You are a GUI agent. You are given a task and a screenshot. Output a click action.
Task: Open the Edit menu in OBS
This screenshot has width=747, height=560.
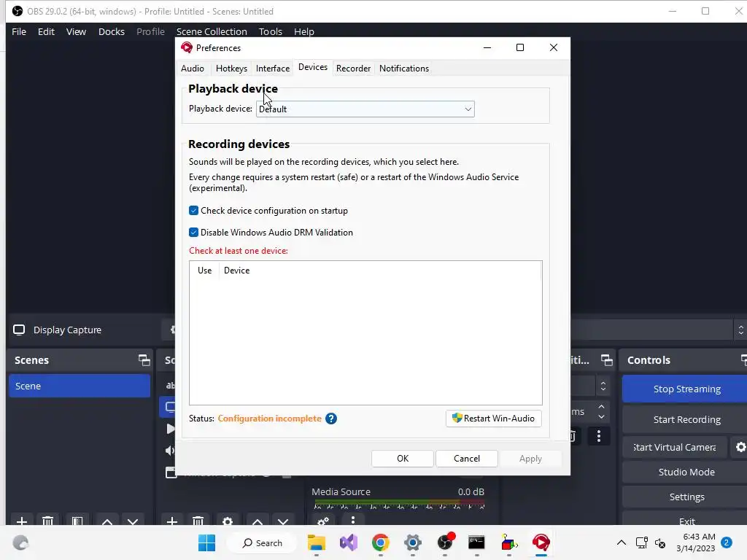coord(46,31)
